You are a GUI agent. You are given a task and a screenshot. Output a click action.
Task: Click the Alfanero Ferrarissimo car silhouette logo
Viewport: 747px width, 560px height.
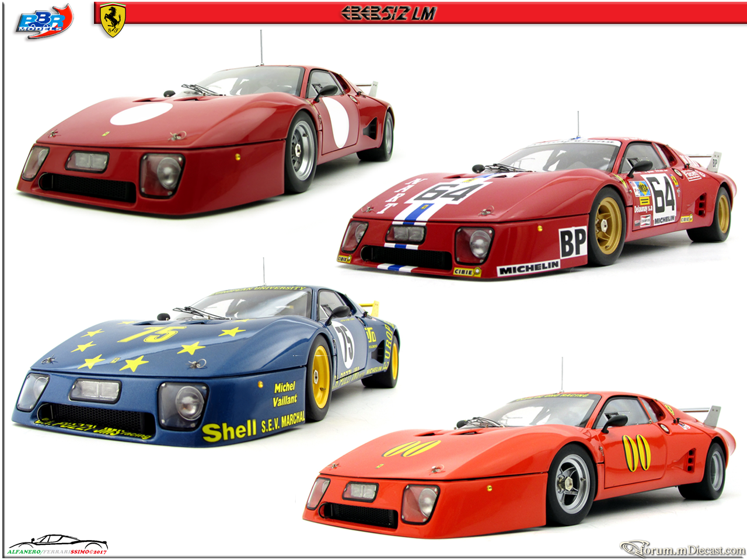click(x=57, y=544)
